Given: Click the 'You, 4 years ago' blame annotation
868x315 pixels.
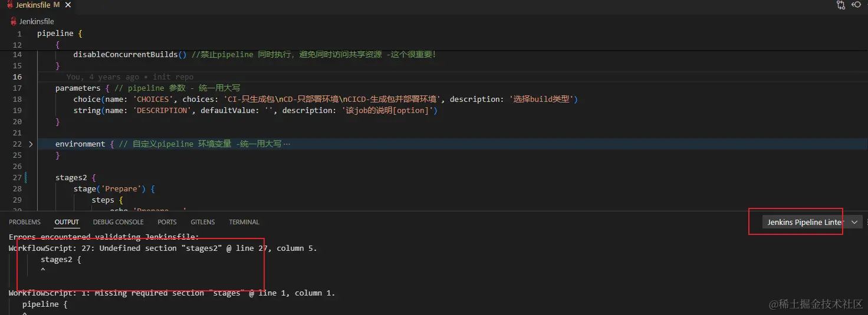Looking at the screenshot, I should point(103,77).
